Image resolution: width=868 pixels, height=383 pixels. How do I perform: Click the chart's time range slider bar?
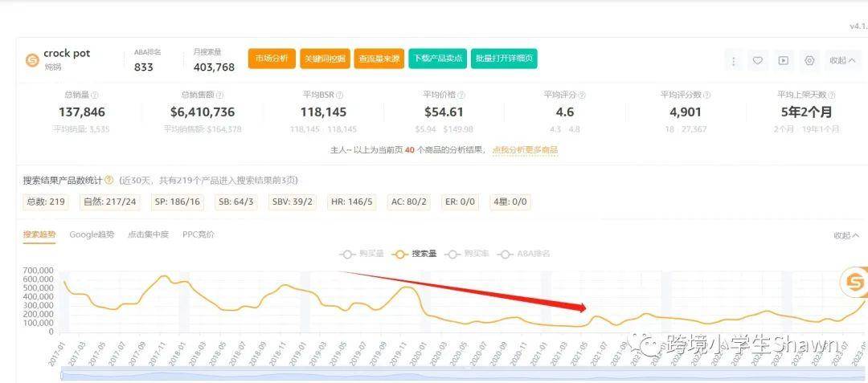click(x=464, y=375)
